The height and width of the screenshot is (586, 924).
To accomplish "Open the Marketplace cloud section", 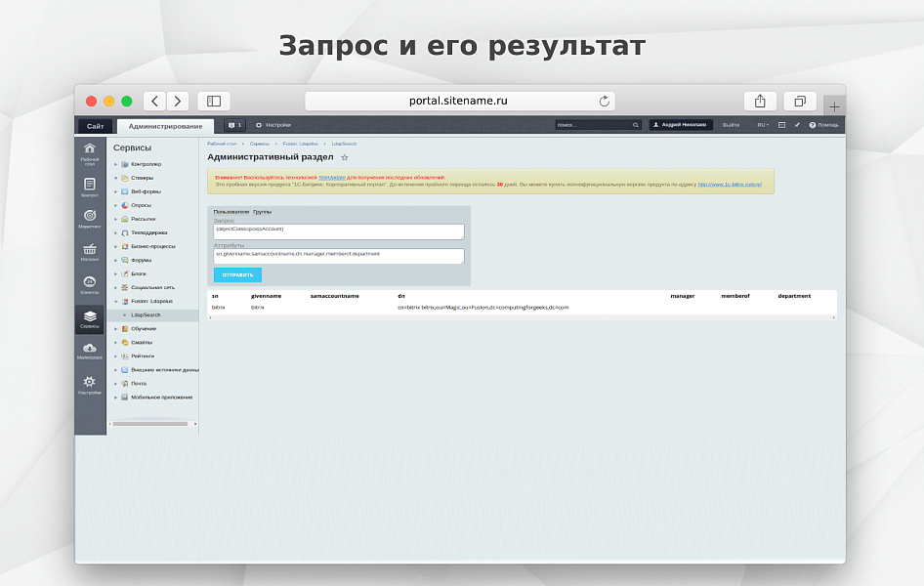I will (x=90, y=351).
